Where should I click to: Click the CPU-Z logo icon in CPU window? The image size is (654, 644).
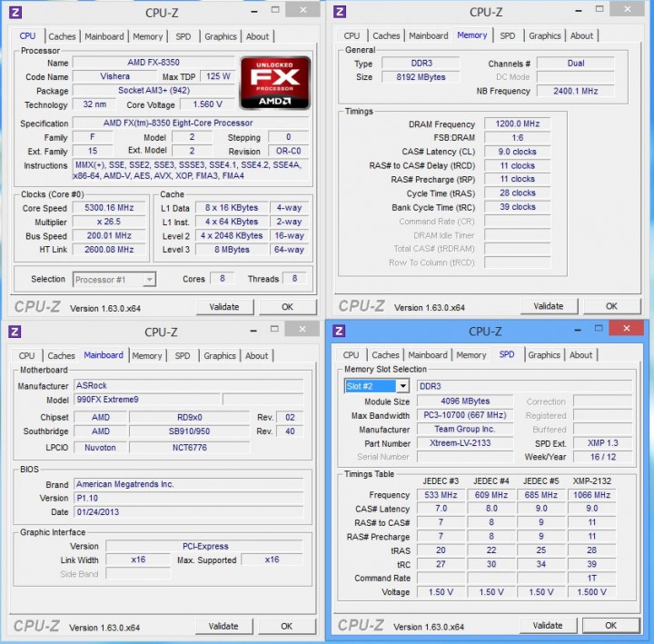point(15,12)
